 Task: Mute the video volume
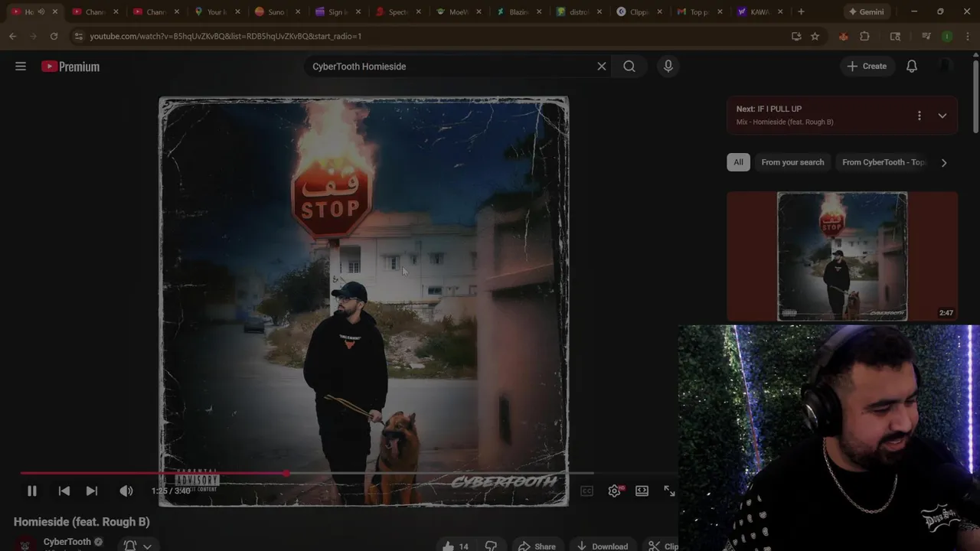[x=126, y=491]
